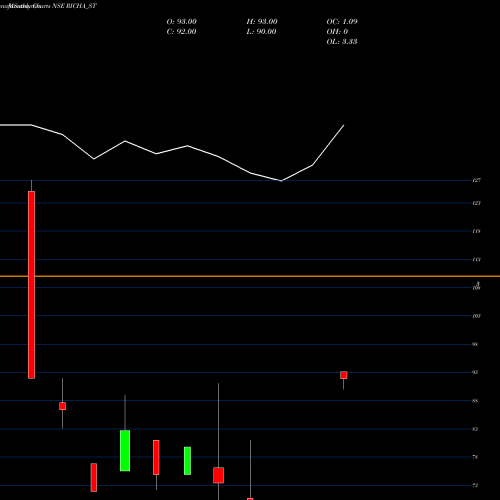Image resolution: width=500 pixels, height=500 pixels.
Task: Click the orange horizontal price line
Action: point(250,276)
